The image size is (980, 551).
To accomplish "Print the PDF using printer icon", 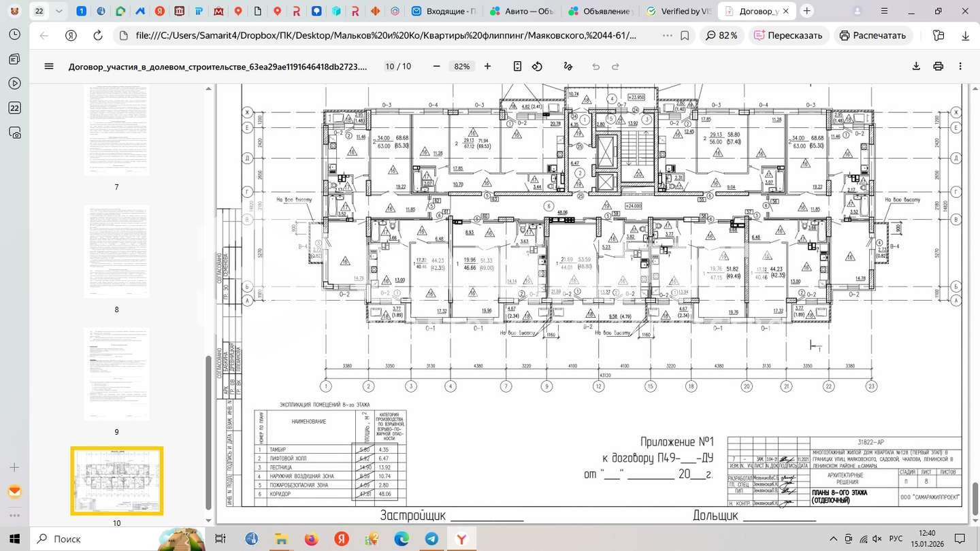I will tap(938, 66).
